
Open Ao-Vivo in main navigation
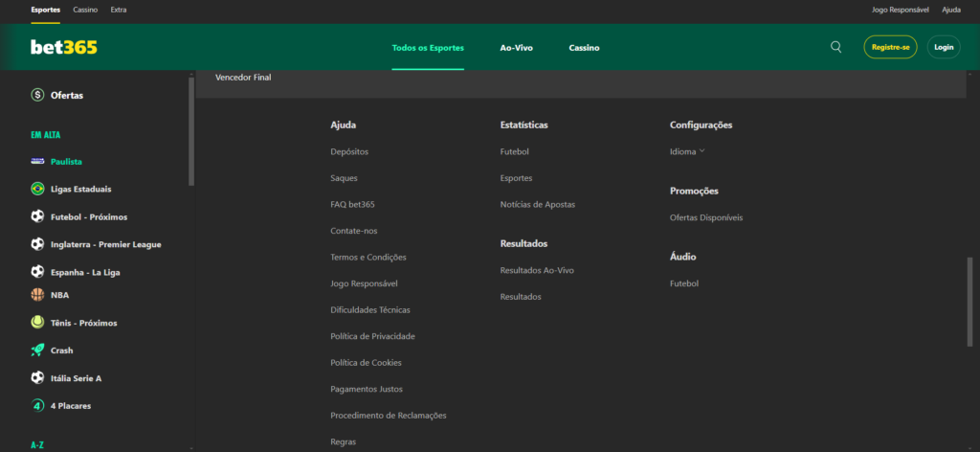click(516, 48)
